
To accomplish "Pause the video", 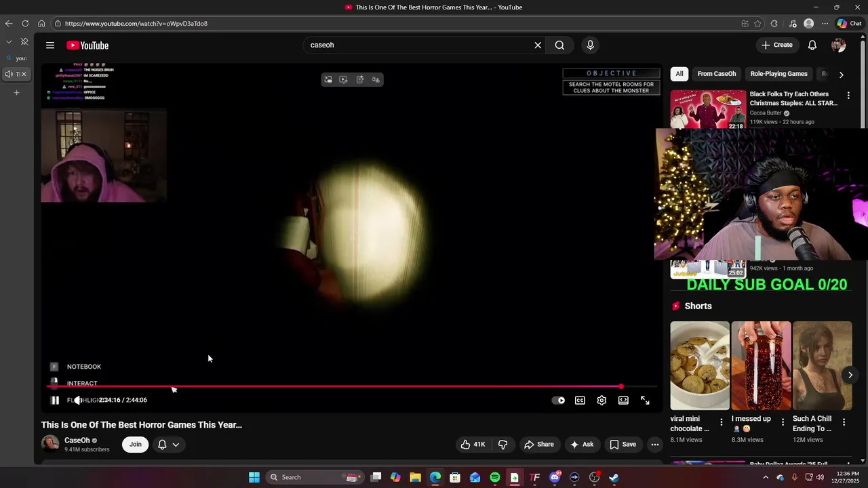I will pos(55,400).
